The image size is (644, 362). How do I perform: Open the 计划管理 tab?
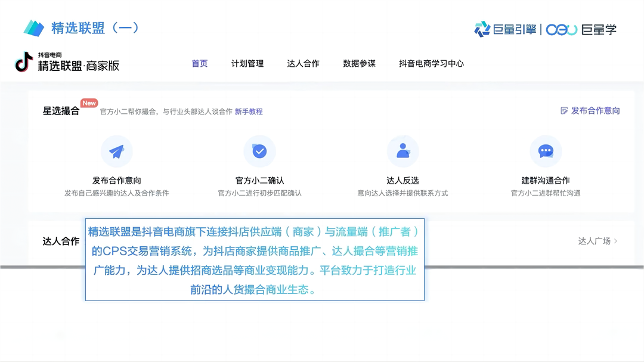tap(247, 63)
